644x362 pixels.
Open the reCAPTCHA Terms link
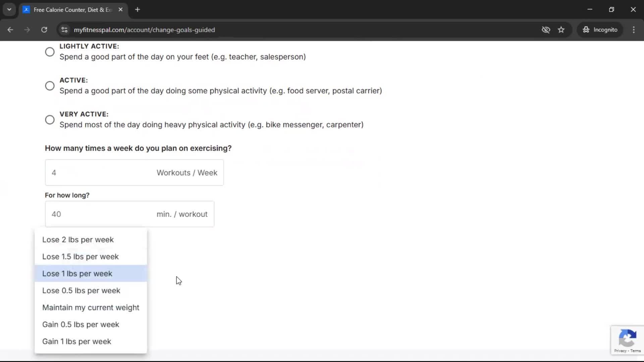636,351
